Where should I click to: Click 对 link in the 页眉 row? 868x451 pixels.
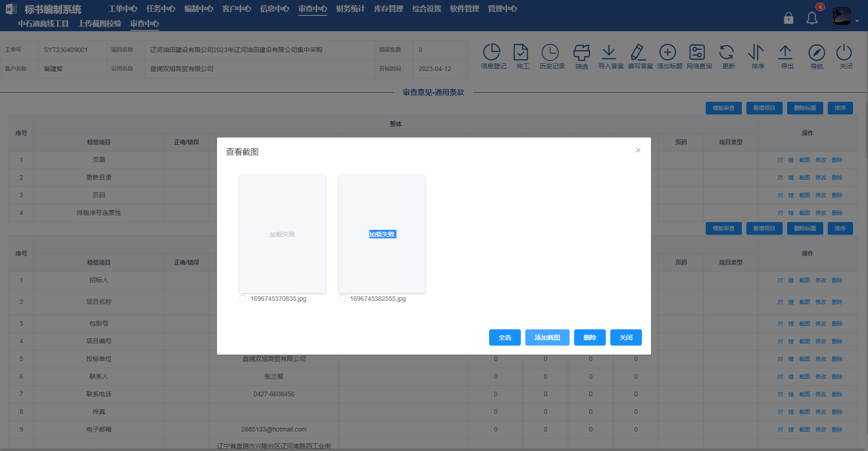click(x=780, y=160)
